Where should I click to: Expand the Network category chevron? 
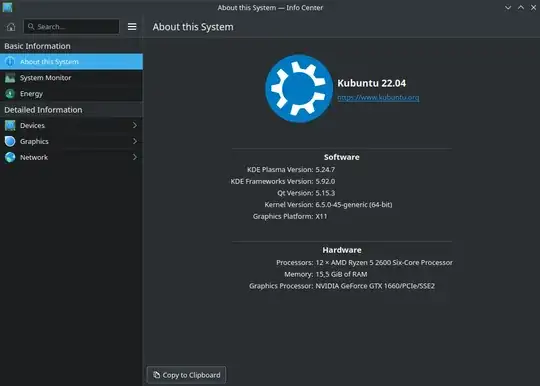coord(135,157)
